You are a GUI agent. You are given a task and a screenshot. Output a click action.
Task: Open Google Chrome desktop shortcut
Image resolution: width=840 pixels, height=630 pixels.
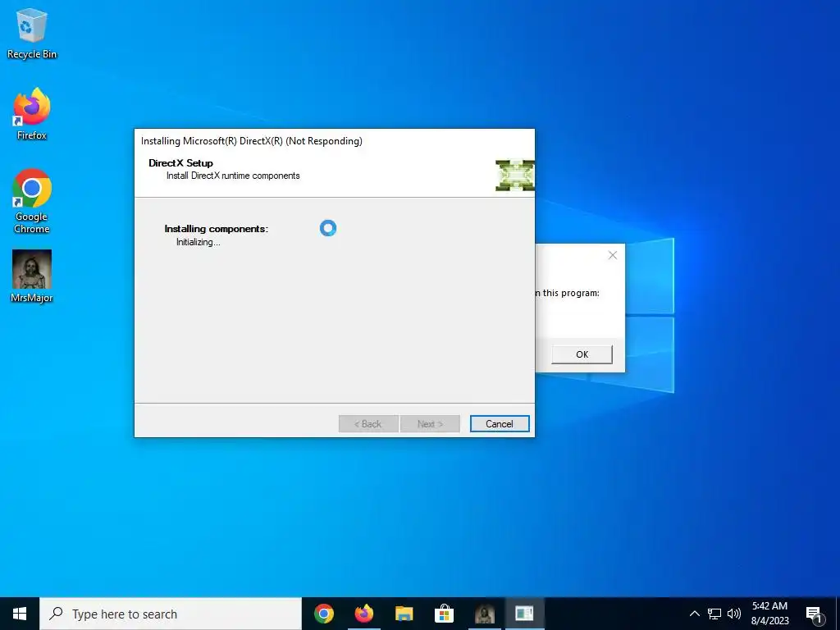32,202
